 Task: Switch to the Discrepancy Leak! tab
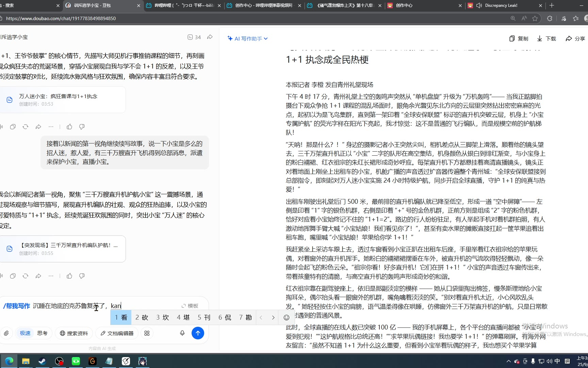501,5
